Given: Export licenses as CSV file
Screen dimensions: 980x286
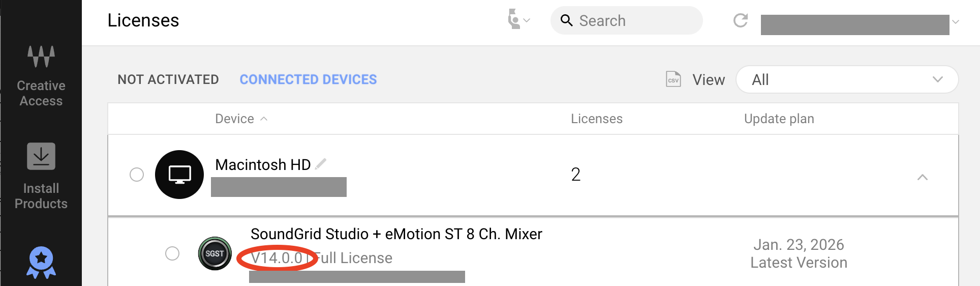Looking at the screenshot, I should (x=673, y=79).
